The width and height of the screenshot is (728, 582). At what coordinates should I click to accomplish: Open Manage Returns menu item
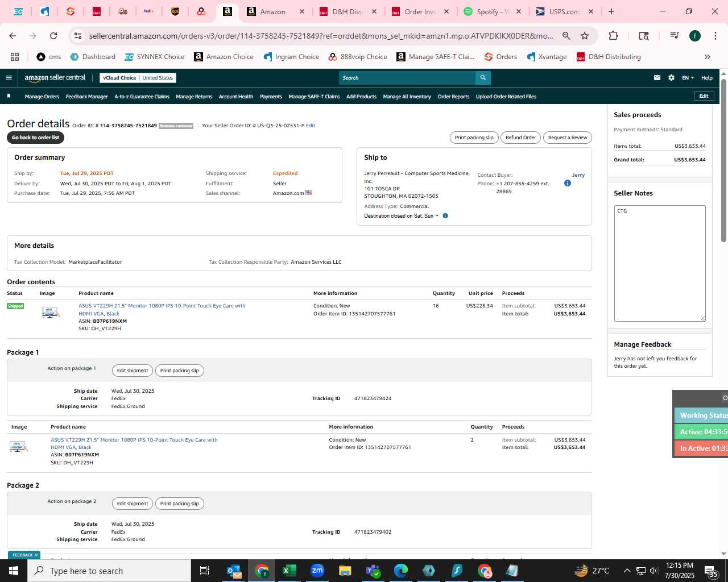pos(194,97)
